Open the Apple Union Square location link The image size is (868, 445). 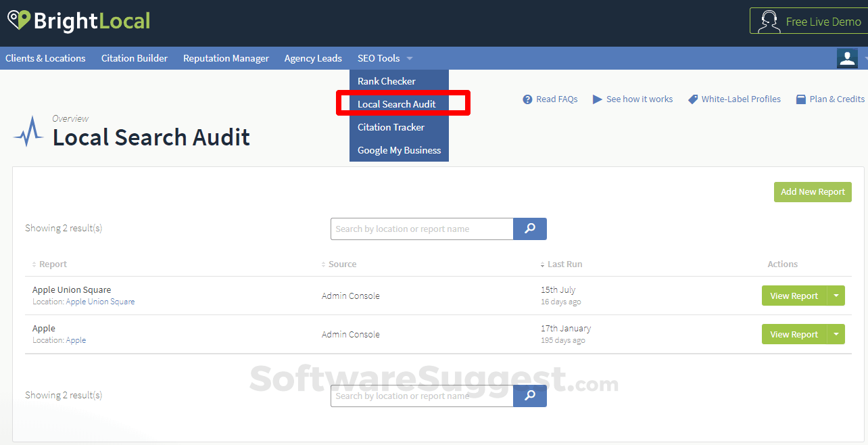pos(99,302)
